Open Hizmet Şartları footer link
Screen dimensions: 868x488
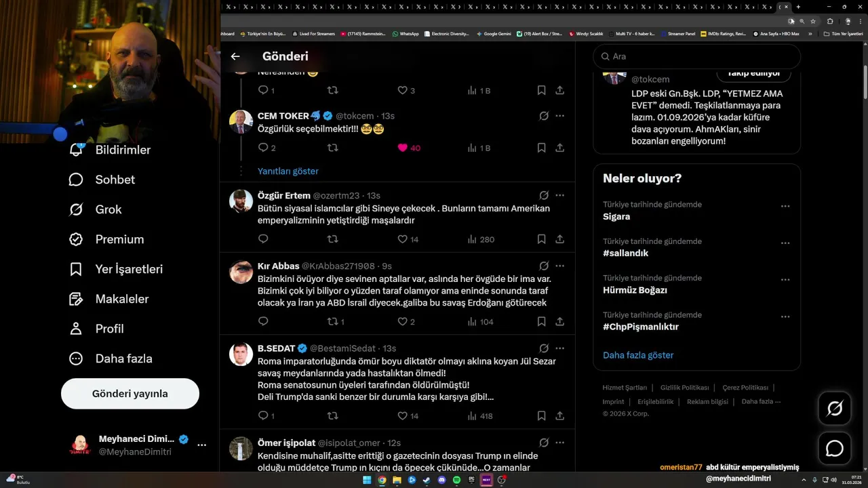click(x=625, y=388)
